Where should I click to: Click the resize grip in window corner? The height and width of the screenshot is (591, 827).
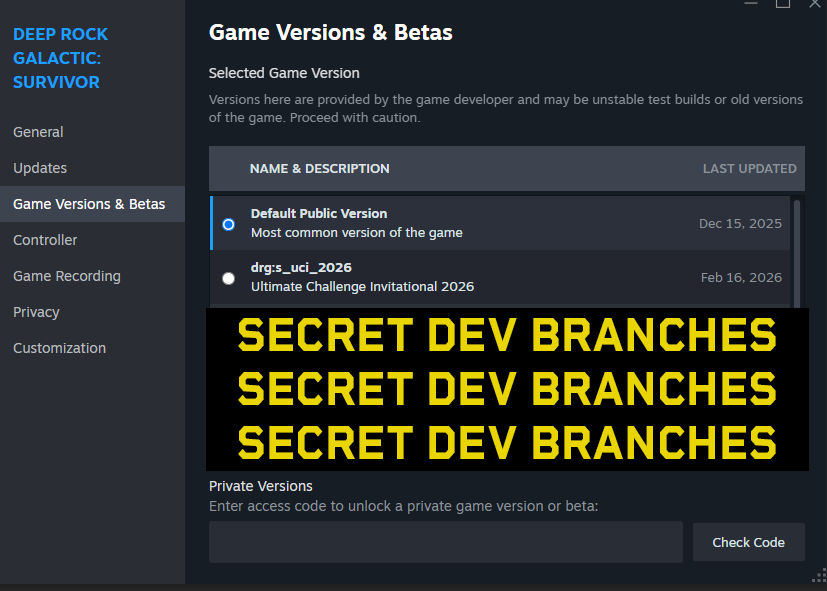click(x=819, y=575)
